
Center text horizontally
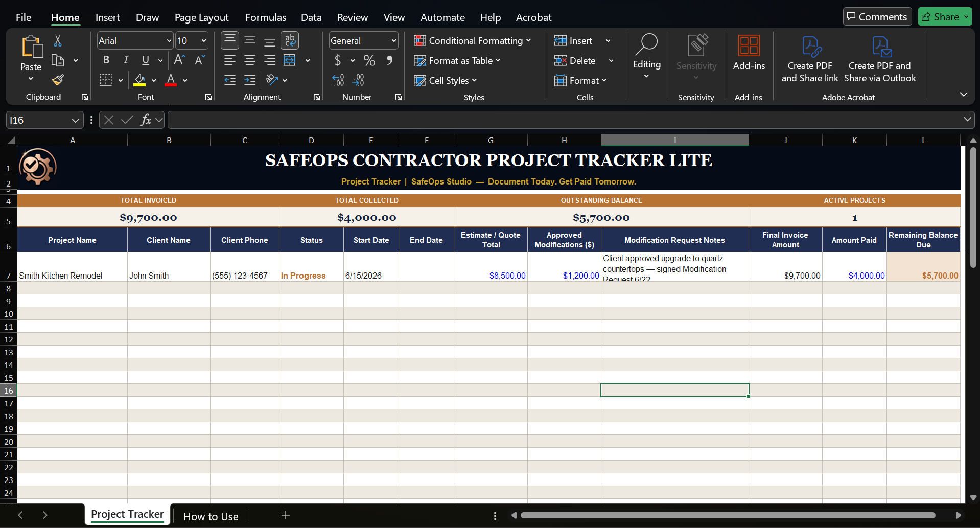pyautogui.click(x=250, y=60)
